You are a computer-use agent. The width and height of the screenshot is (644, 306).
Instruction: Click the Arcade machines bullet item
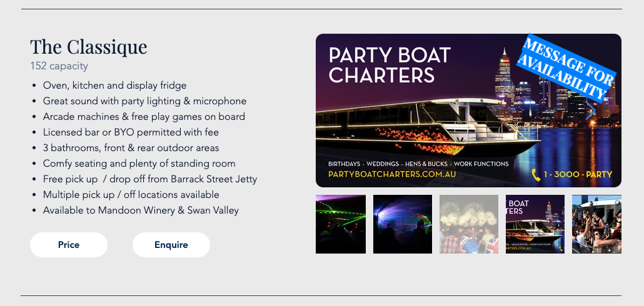(x=144, y=117)
